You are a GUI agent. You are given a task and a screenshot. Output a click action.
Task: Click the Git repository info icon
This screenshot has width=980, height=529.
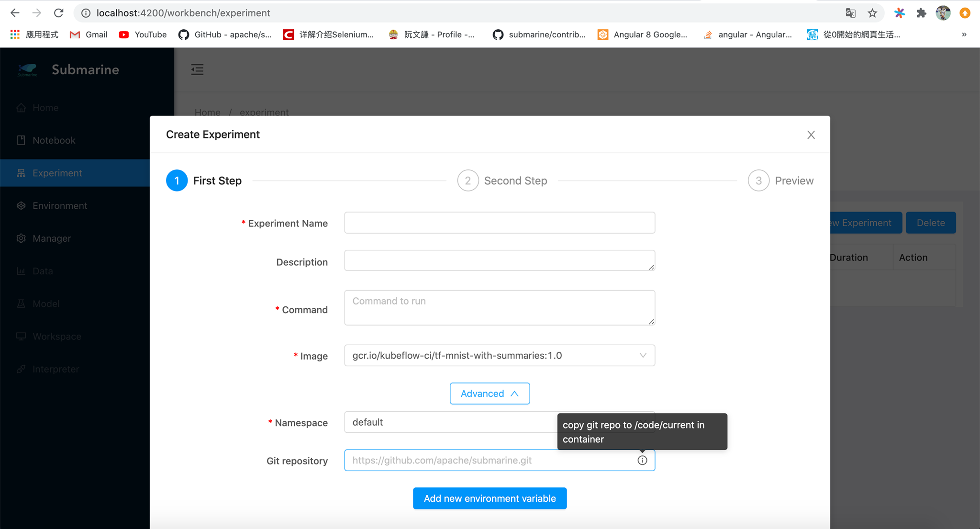[642, 460]
